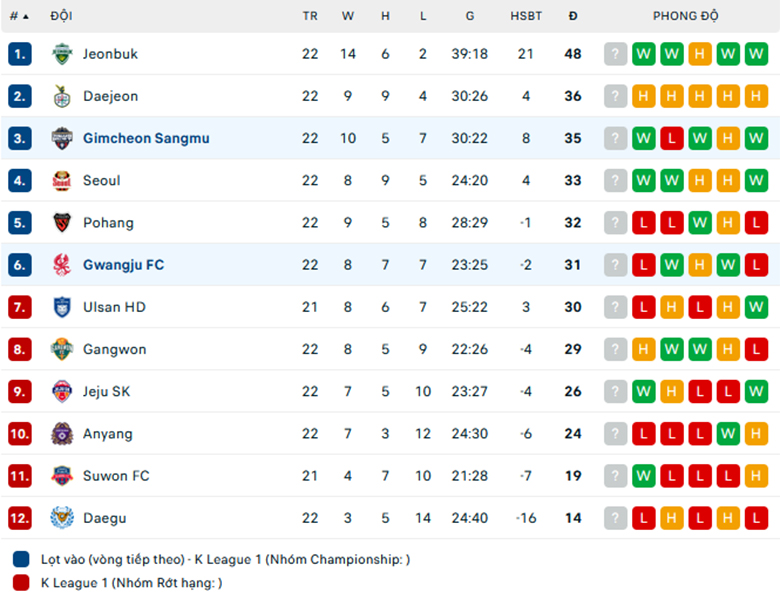Open the Gimcheon Sangmu team link

tap(146, 138)
